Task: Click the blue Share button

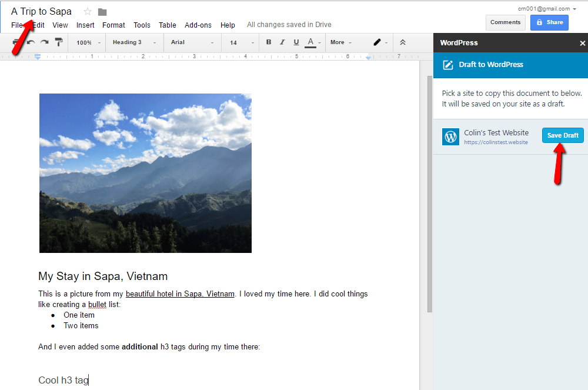Action: [x=549, y=22]
